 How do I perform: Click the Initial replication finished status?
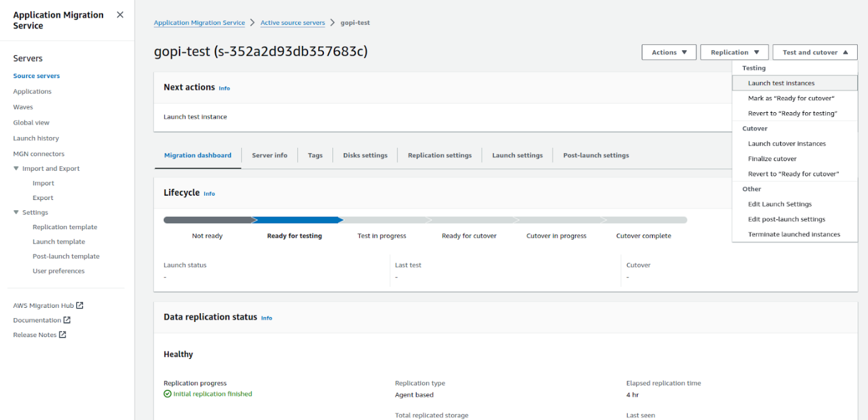click(x=213, y=394)
